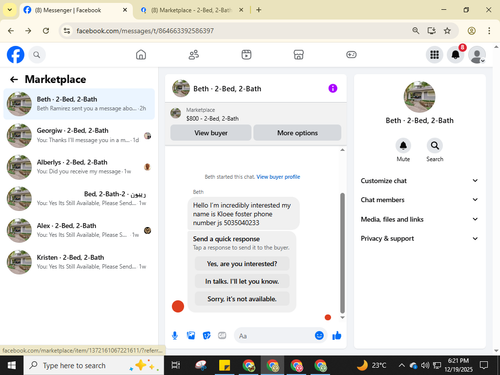Open the account profile avatar menu
Image resolution: width=500 pixels, height=375 pixels.
tap(477, 55)
